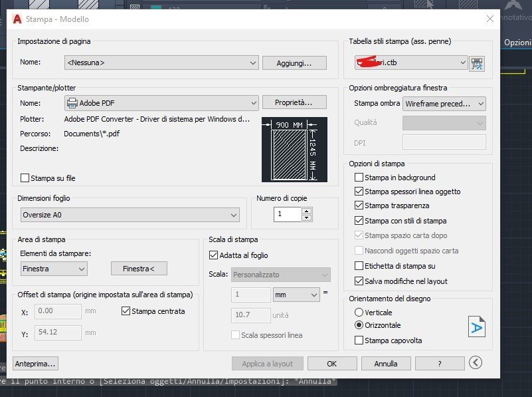Open page setup Nome dropdown showing Nessuna
532x397 pixels.
[161, 63]
